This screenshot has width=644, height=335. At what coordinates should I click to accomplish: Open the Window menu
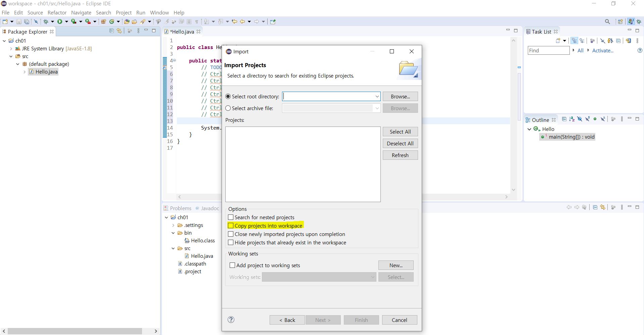(x=159, y=12)
